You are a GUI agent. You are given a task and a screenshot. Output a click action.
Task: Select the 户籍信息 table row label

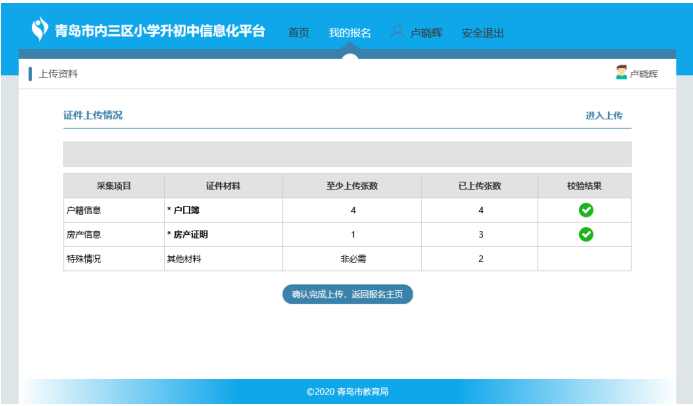pyautogui.click(x=83, y=210)
